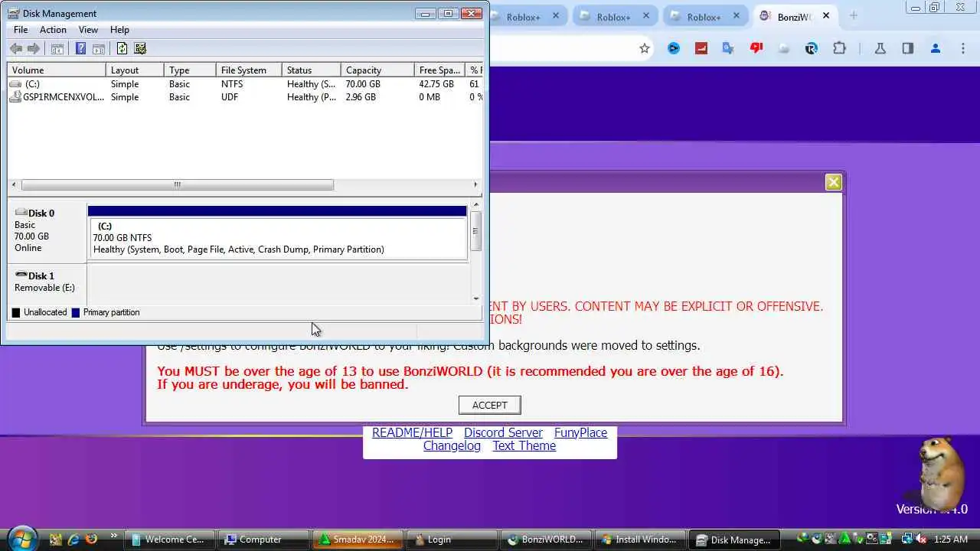The image size is (980, 551).
Task: Open Chrome Labs flask icon
Action: [880, 48]
